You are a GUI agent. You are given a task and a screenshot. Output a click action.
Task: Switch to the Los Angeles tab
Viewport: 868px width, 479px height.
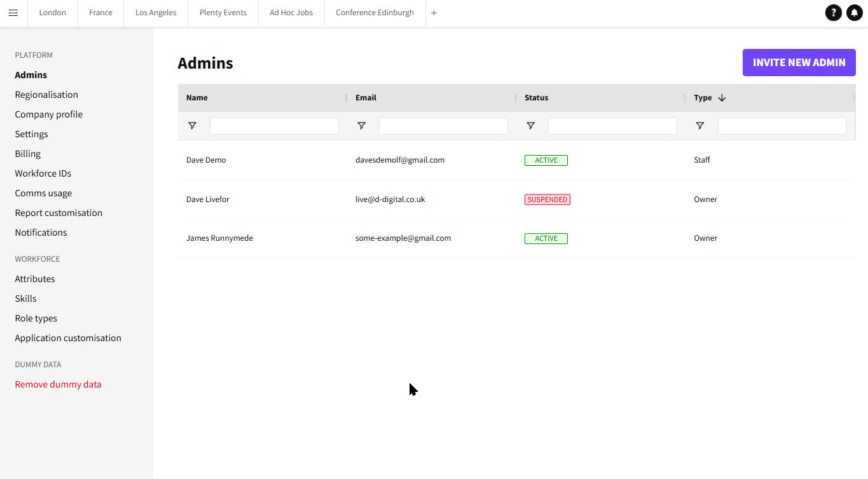[x=156, y=13]
